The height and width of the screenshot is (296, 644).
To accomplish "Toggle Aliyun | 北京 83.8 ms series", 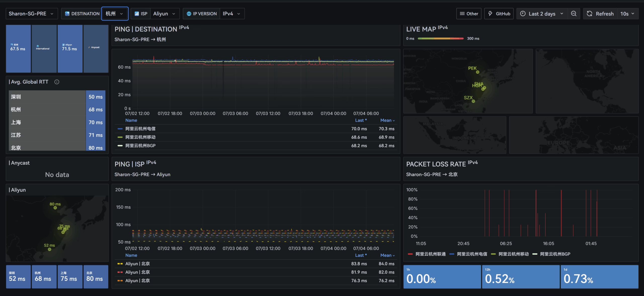I will pos(137,264).
